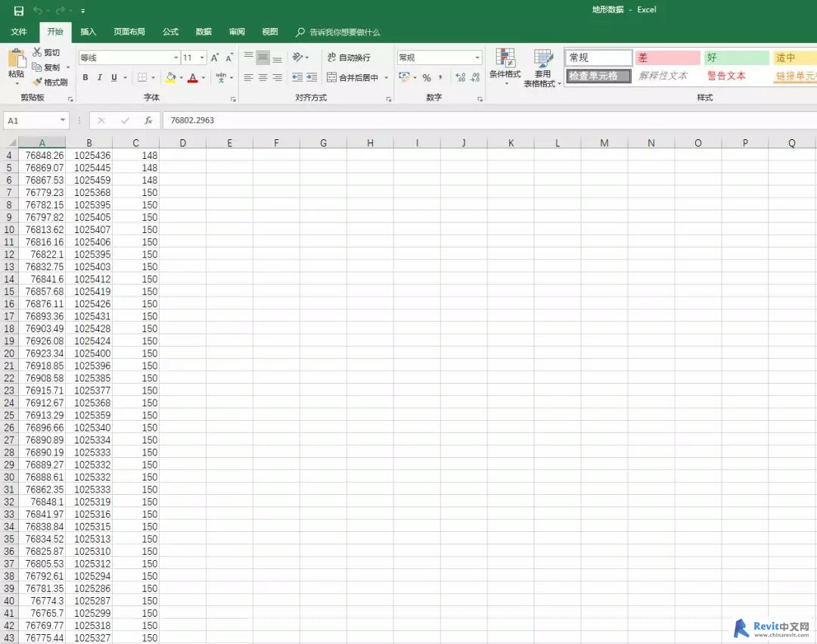This screenshot has height=644, width=817.
Task: Click the increase font size icon
Action: (215, 58)
